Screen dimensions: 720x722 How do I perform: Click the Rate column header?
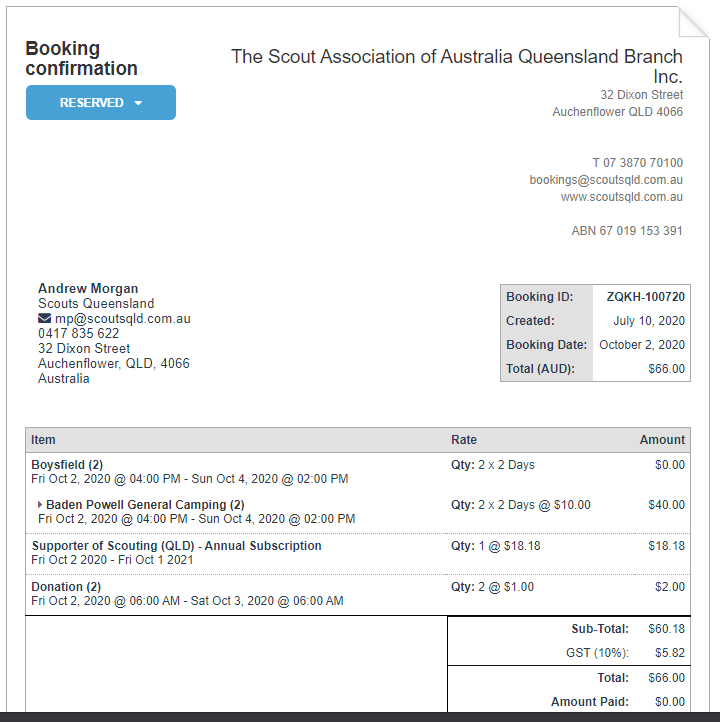[464, 440]
